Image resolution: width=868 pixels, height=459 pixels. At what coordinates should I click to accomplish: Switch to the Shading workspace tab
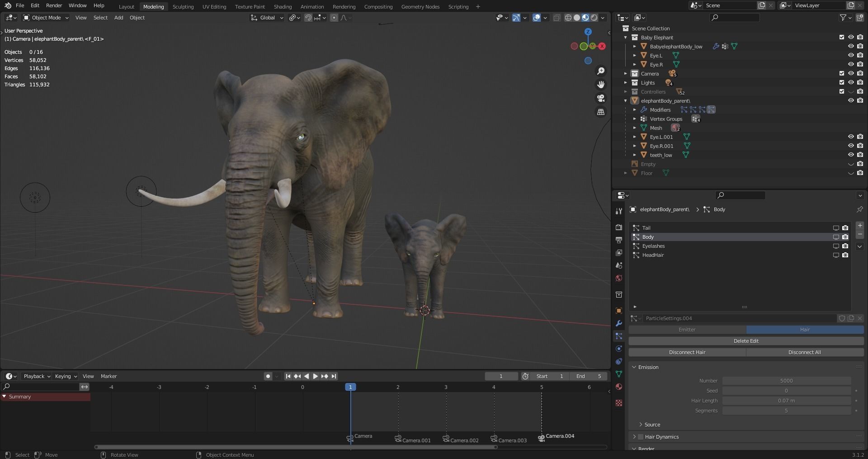click(283, 7)
